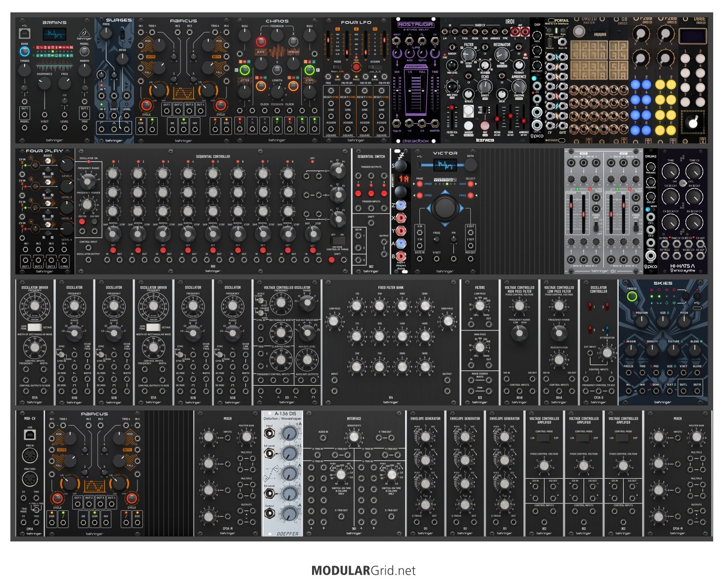Click the 4/MIX output jack on Four Play
This screenshot has width=728, height=581.
pos(64,259)
